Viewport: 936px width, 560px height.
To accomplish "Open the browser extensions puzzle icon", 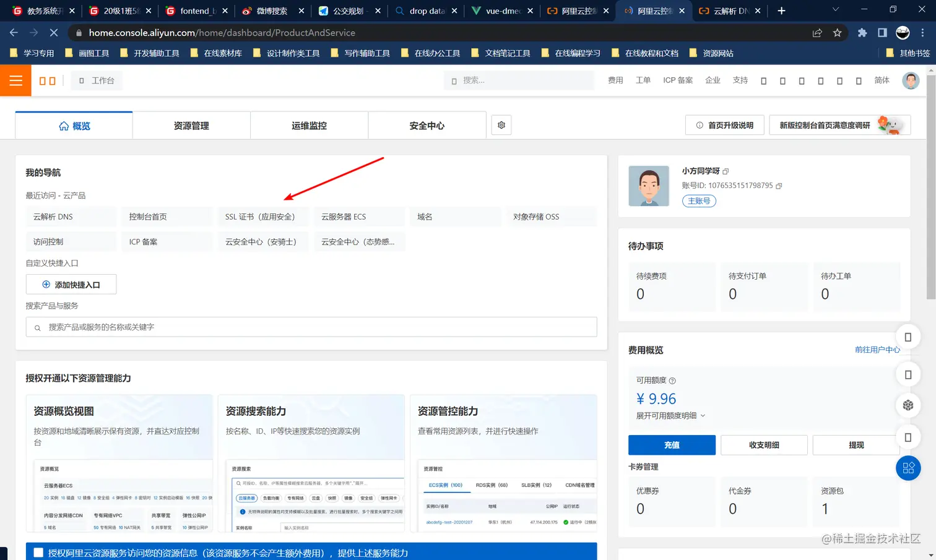I will coord(862,33).
